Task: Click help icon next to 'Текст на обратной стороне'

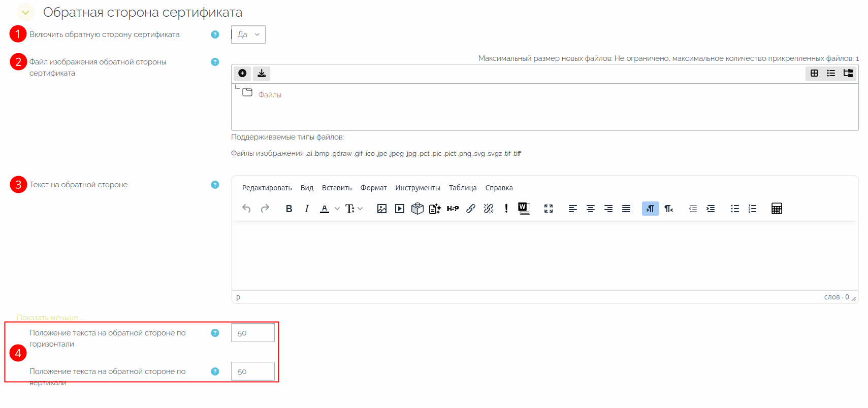Action: (215, 185)
